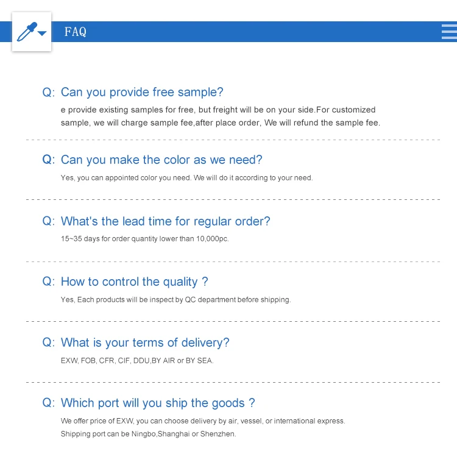
Task: Click the Q: marker beside delivery terms question
Action: click(49, 343)
